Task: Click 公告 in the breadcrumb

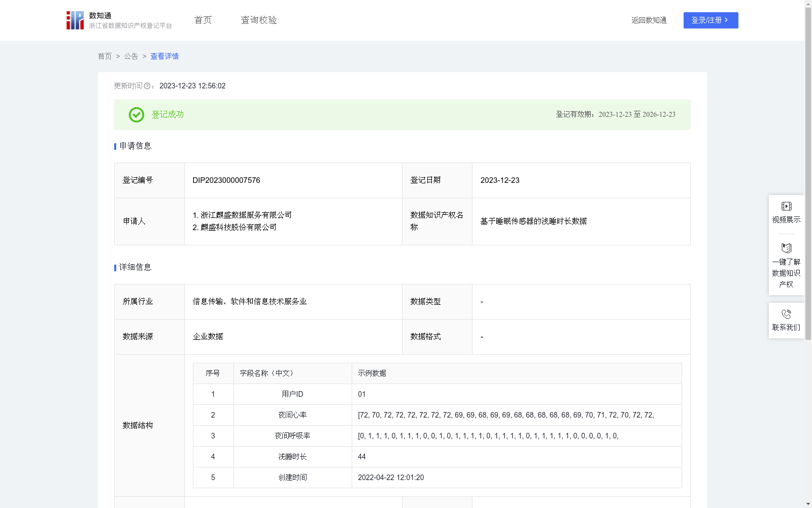Action: (x=131, y=56)
